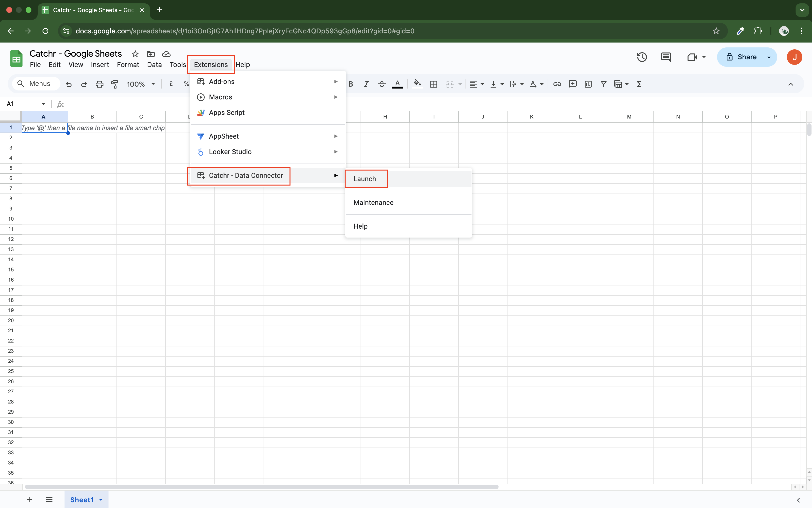This screenshot has width=812, height=508.
Task: Open the version history clock icon
Action: pos(642,57)
